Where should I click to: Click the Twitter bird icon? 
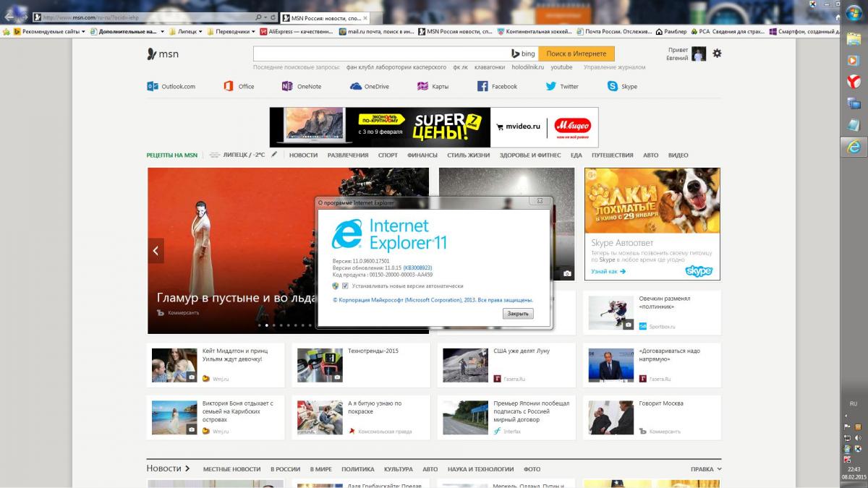click(551, 86)
